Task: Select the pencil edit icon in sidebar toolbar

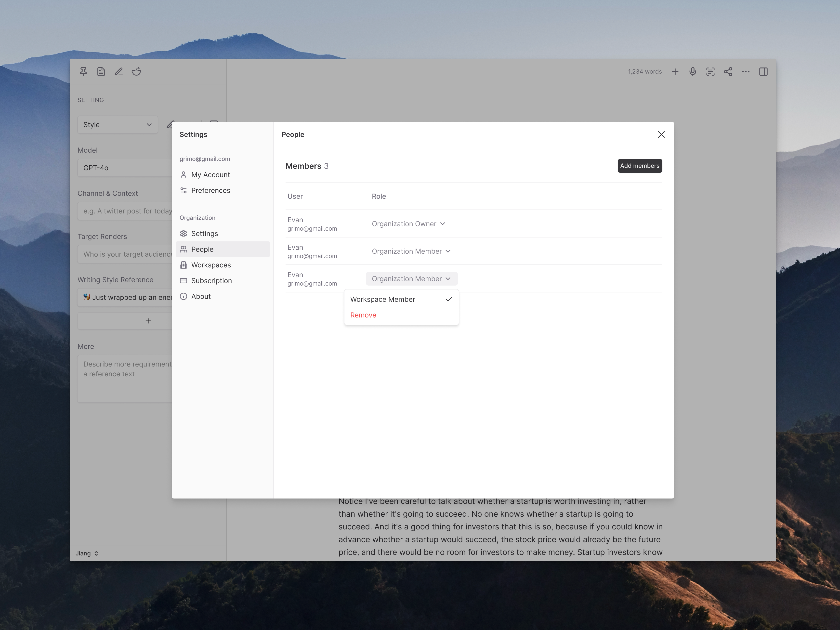Action: click(118, 71)
